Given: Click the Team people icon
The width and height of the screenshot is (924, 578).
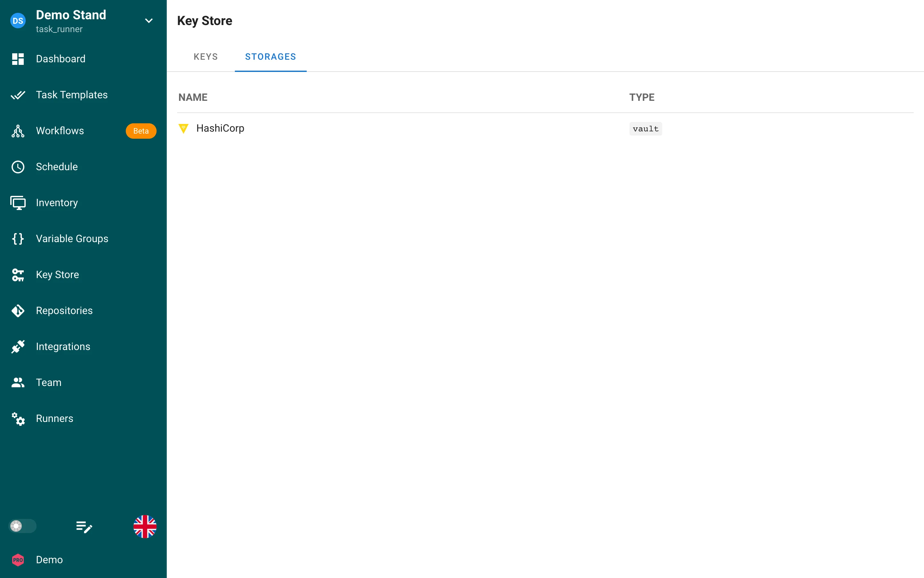Looking at the screenshot, I should click(x=18, y=383).
